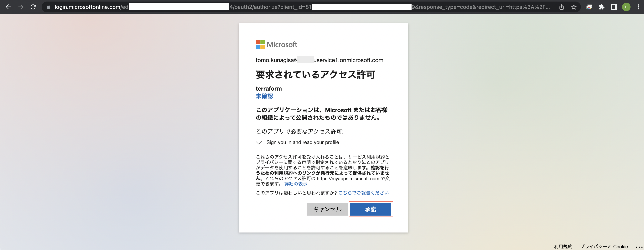Click the profile avatar labeled S

coord(626,7)
